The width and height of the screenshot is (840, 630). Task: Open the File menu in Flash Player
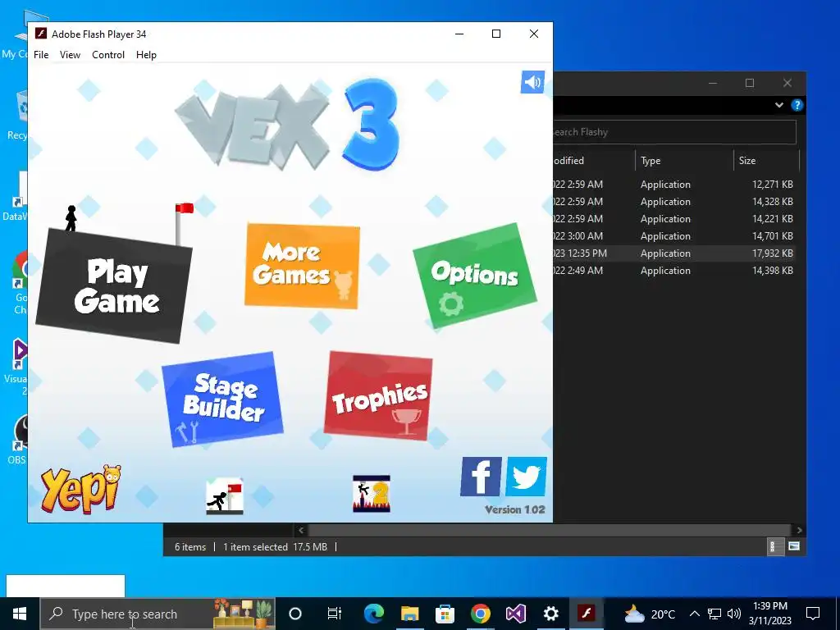[41, 55]
